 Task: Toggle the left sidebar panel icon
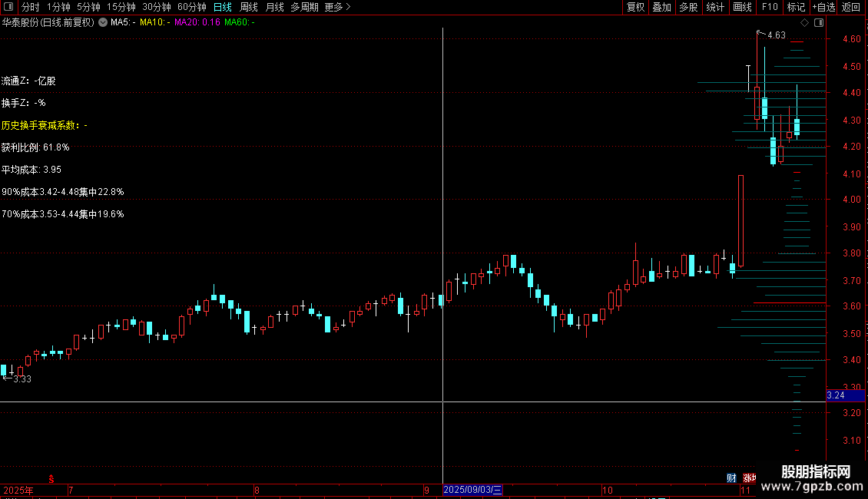(x=8, y=7)
